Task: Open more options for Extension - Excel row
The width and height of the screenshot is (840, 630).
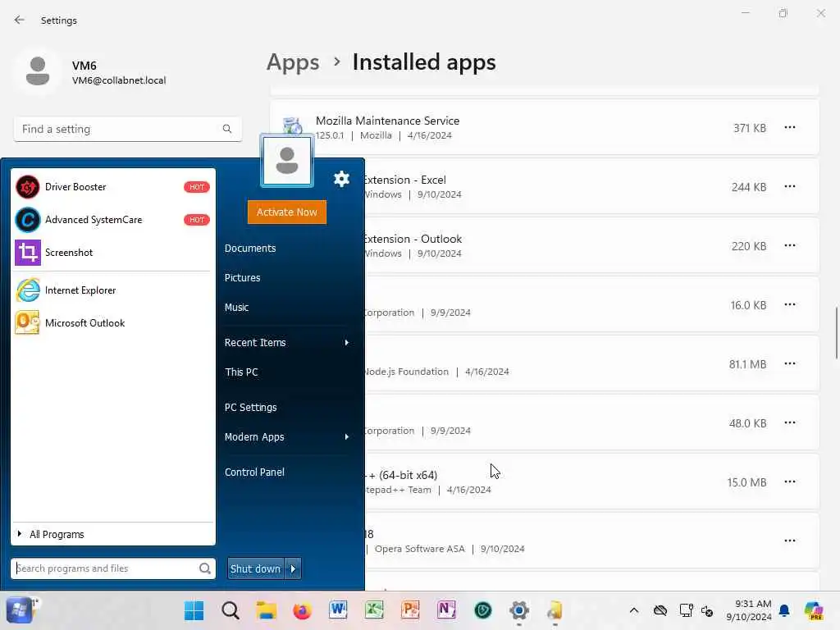Action: coord(790,186)
